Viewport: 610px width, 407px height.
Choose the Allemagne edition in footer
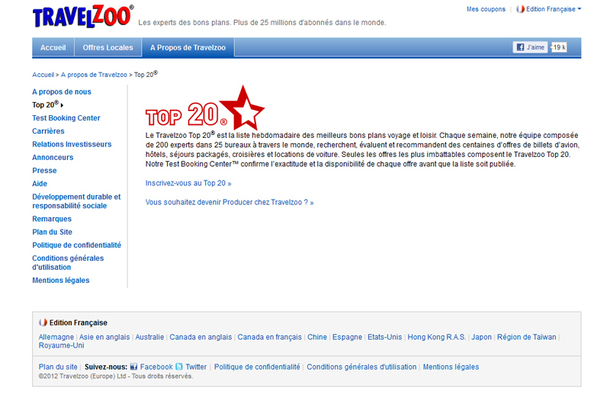[56, 337]
